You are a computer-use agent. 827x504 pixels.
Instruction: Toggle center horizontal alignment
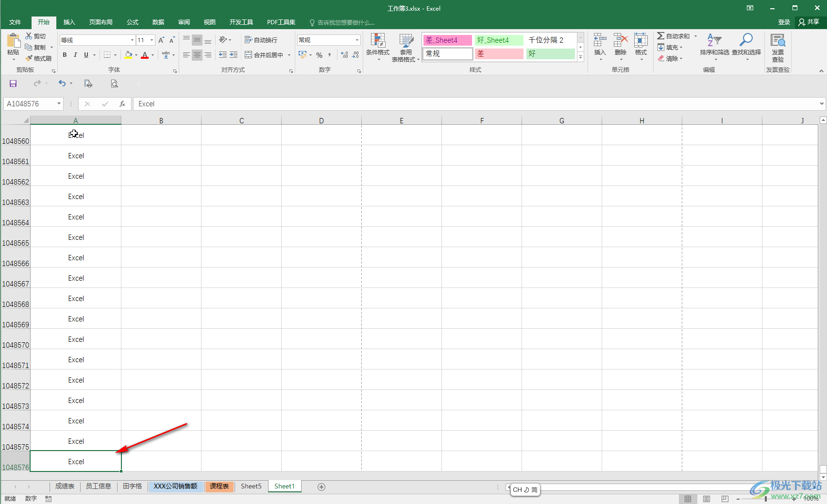click(x=197, y=55)
